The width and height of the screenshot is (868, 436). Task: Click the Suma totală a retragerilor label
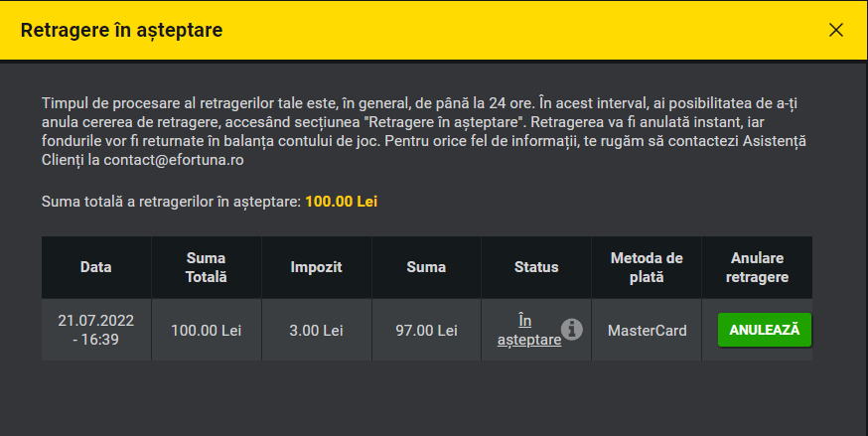point(171,202)
